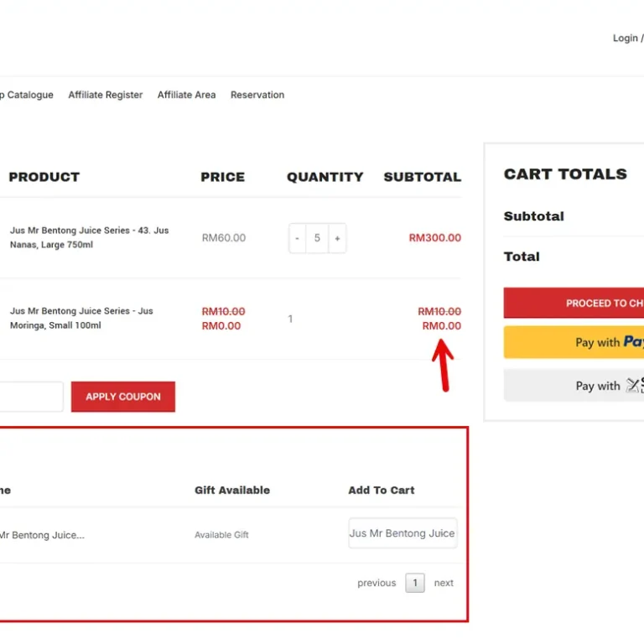This screenshot has width=644, height=644.
Task: Decrease quantity of Jus Nanas with minus button
Action: [298, 238]
